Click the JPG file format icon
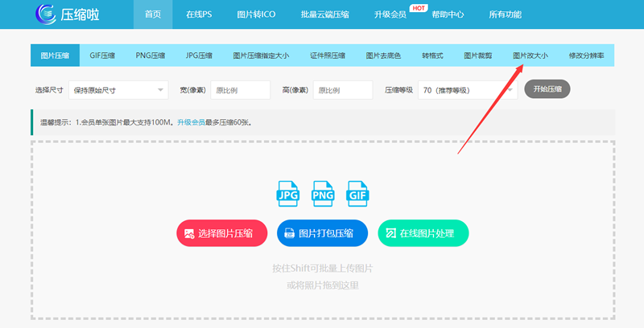The image size is (644, 328). (288, 194)
